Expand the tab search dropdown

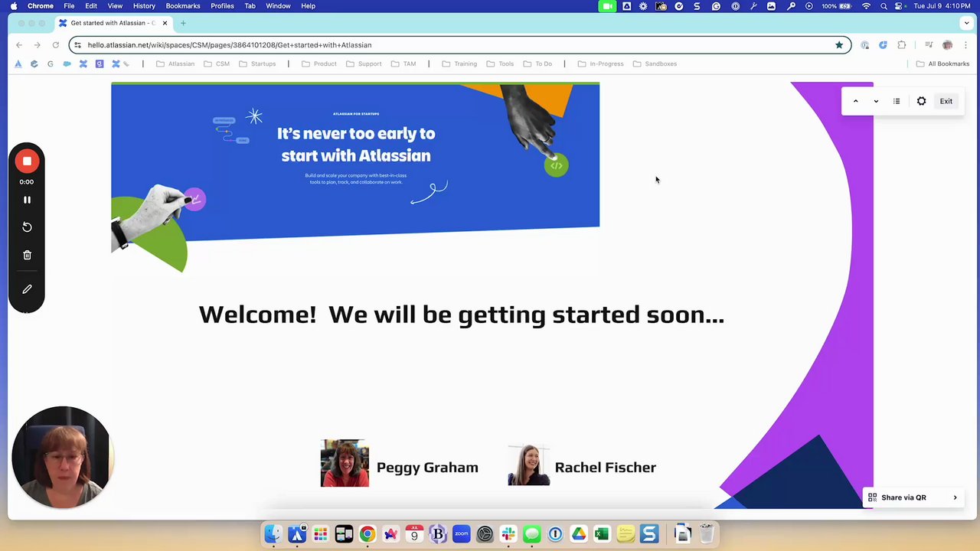[x=966, y=23]
